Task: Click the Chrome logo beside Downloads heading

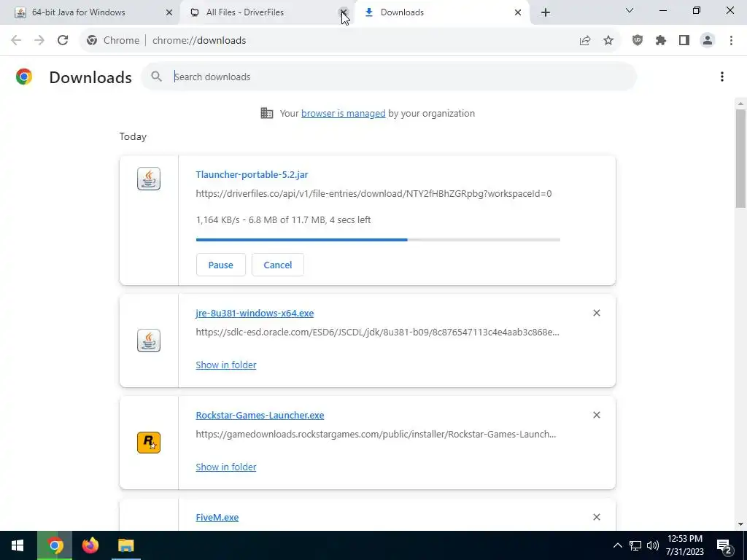Action: click(x=24, y=77)
